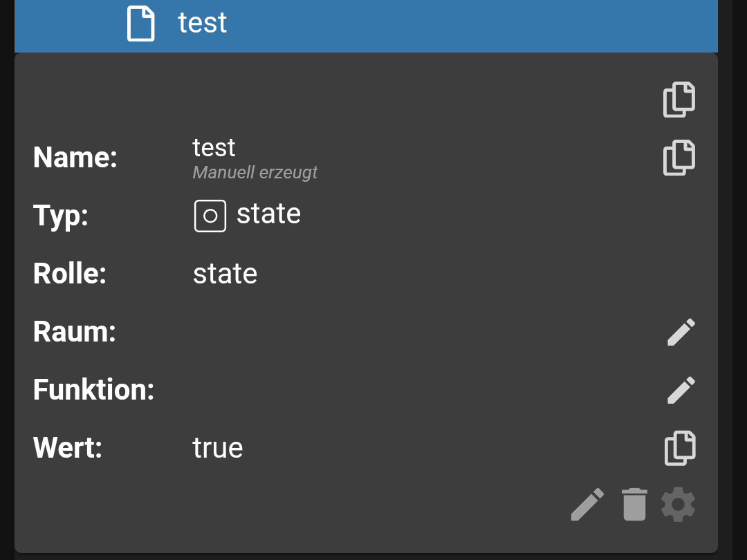Edit the Raum assignment with the pencil icon
The height and width of the screenshot is (560, 747).
pyautogui.click(x=681, y=332)
